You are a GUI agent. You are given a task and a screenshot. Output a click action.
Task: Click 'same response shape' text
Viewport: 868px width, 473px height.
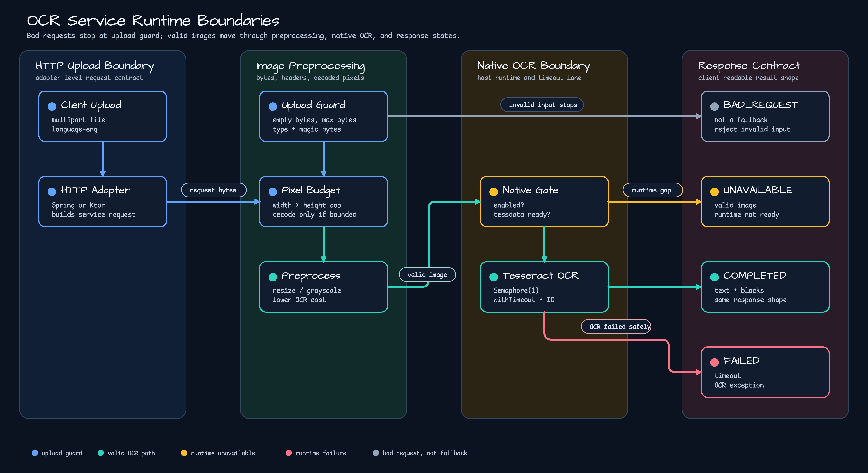(x=750, y=300)
